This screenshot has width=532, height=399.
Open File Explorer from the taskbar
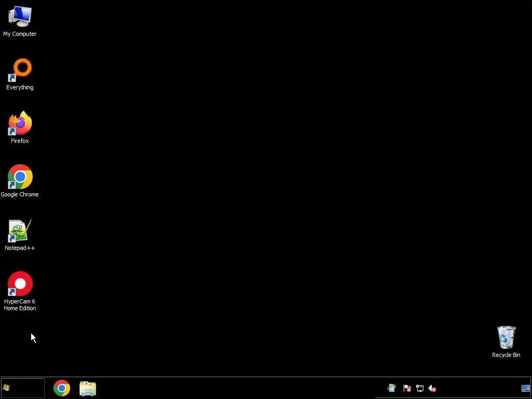pos(88,389)
